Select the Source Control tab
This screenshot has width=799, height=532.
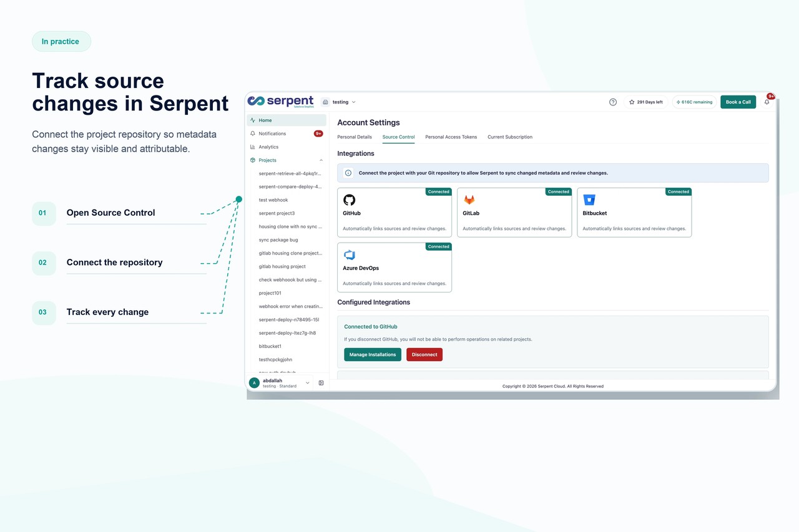tap(398, 137)
